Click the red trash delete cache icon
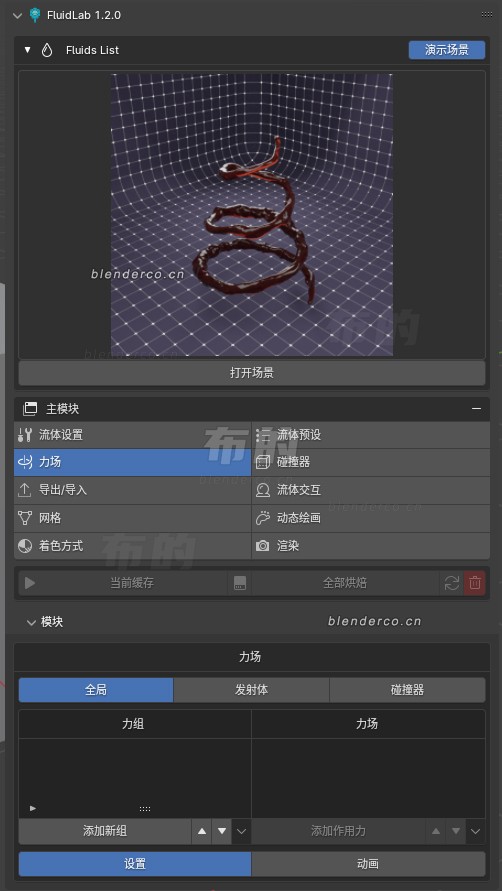 475,583
